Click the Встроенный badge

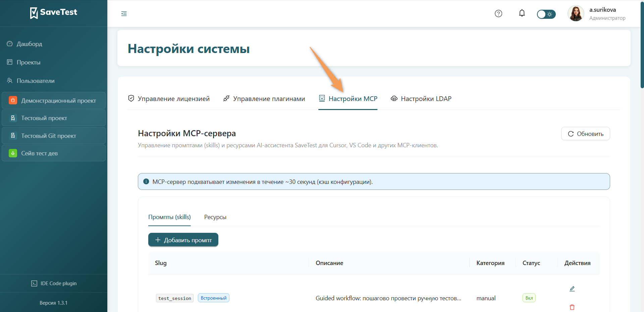click(x=214, y=298)
